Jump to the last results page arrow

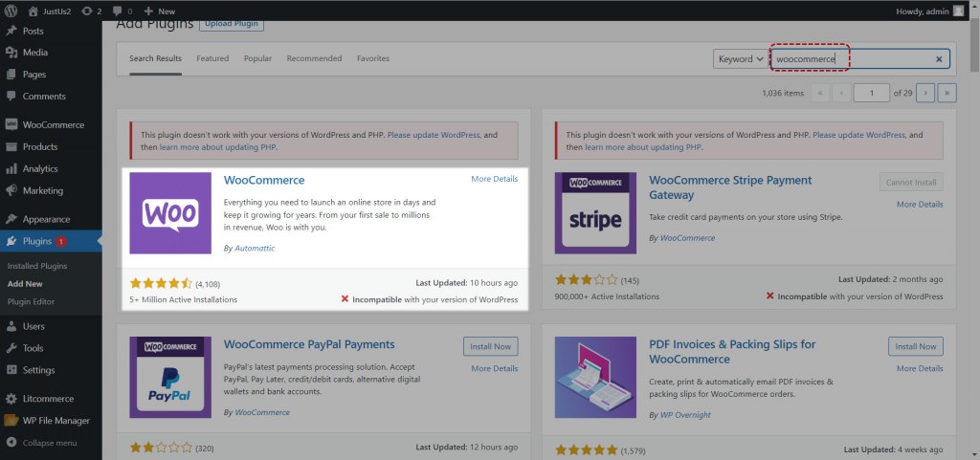click(947, 93)
